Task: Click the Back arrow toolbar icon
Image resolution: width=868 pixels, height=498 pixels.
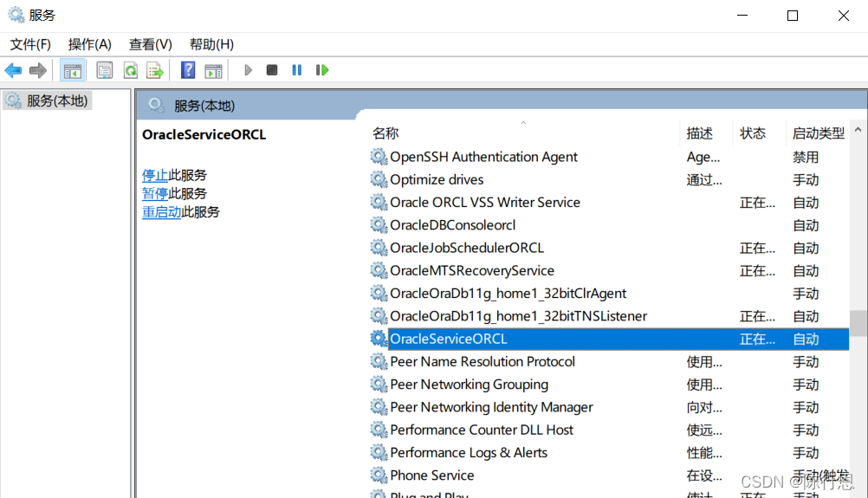Action: point(13,70)
